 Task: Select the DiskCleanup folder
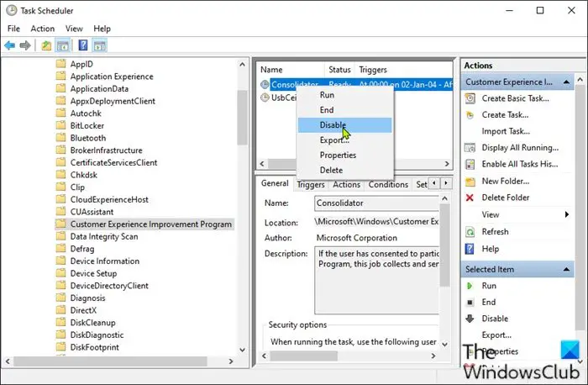92,323
